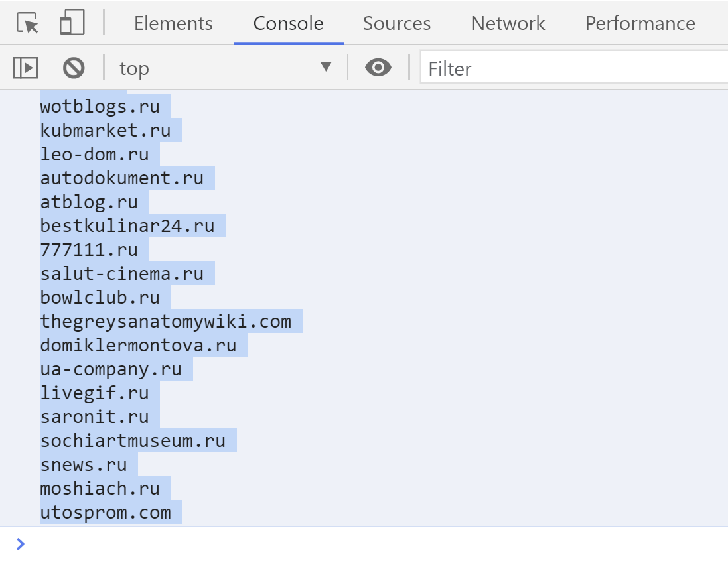Click sochiartmuseum.ru line
Screen dimensions: 728x571
coord(133,440)
